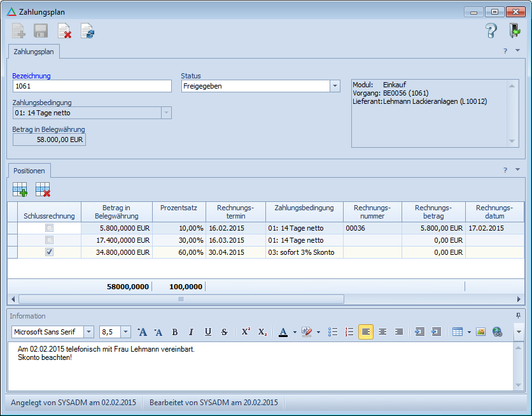Click the delete document icon in top toolbar
Viewport: 532px width, 416px height.
(64, 31)
